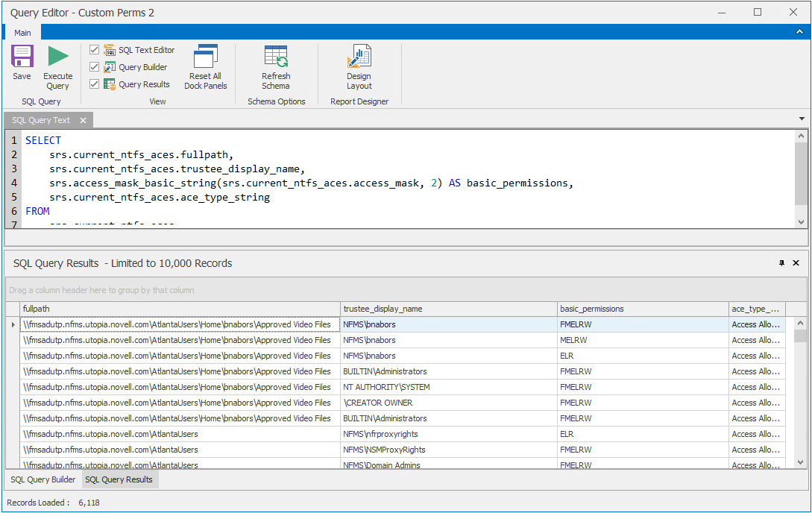Pin the SQL Query Results panel

[x=781, y=263]
